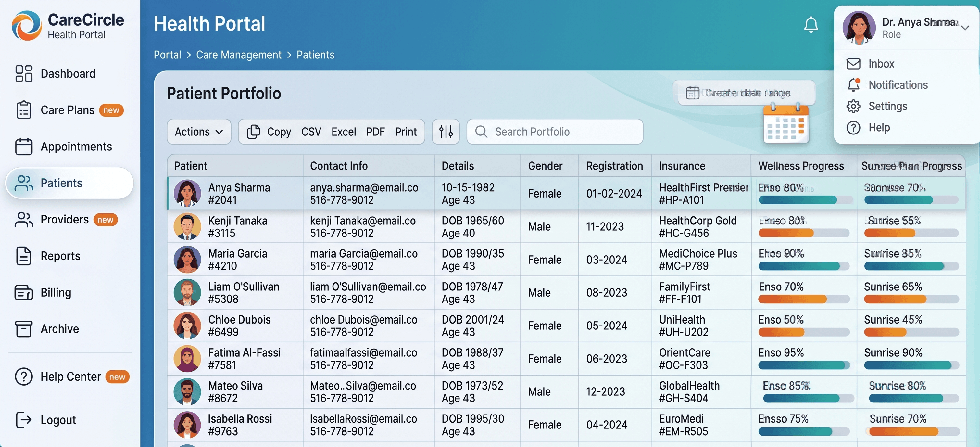
Task: Click the Logout icon in the sidebar
Action: (x=24, y=420)
